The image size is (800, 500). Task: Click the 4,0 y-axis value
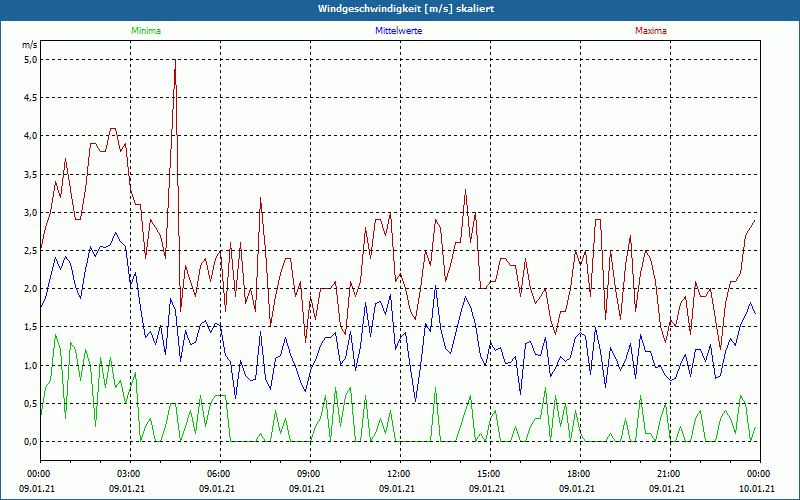coord(30,136)
